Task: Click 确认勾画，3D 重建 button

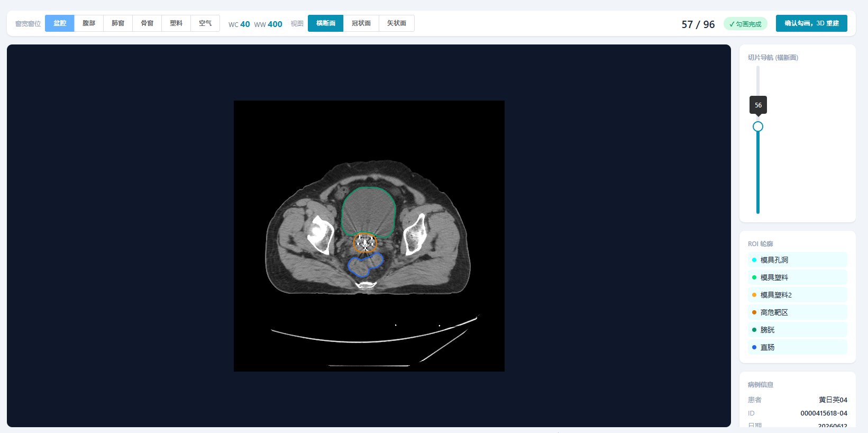Action: pyautogui.click(x=811, y=23)
